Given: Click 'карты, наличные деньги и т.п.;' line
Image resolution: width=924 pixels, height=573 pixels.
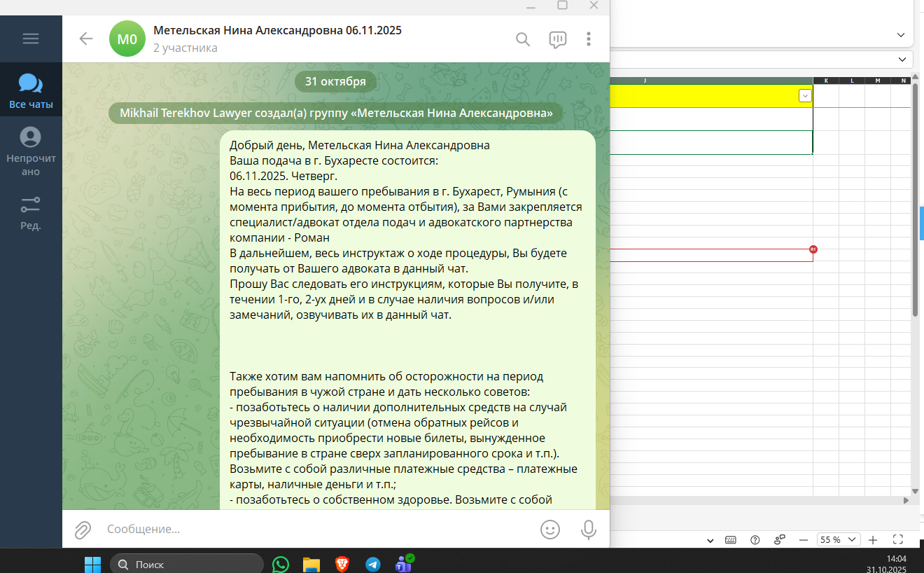Looking at the screenshot, I should click(313, 485).
